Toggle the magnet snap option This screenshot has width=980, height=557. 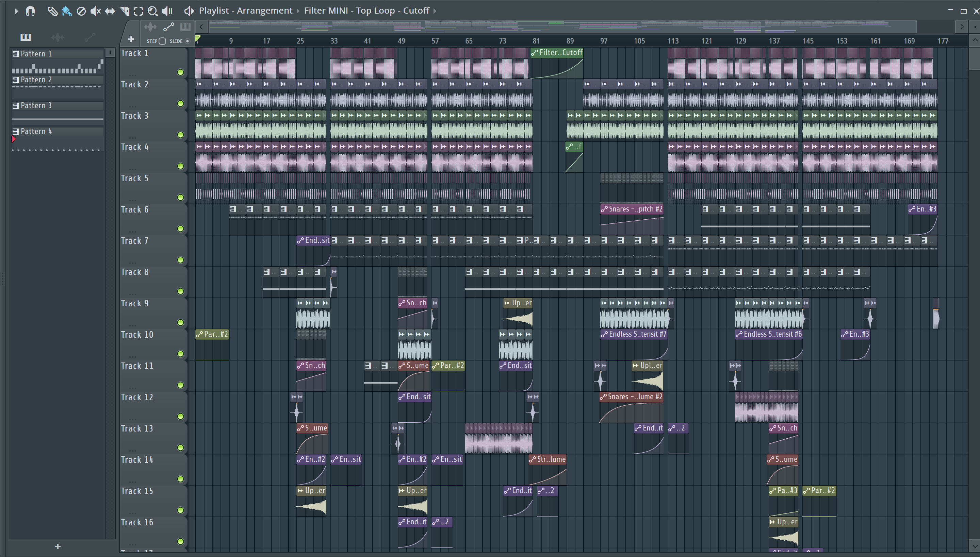(30, 11)
